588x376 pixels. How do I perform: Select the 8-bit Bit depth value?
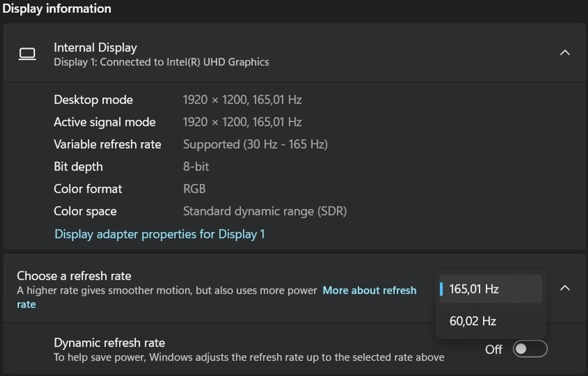(x=196, y=167)
